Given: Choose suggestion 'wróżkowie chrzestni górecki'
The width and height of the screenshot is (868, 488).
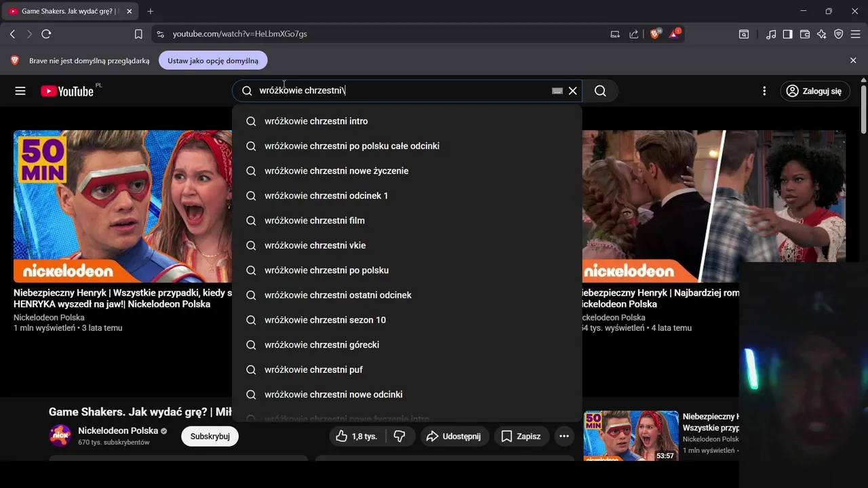Looking at the screenshot, I should (x=407, y=345).
